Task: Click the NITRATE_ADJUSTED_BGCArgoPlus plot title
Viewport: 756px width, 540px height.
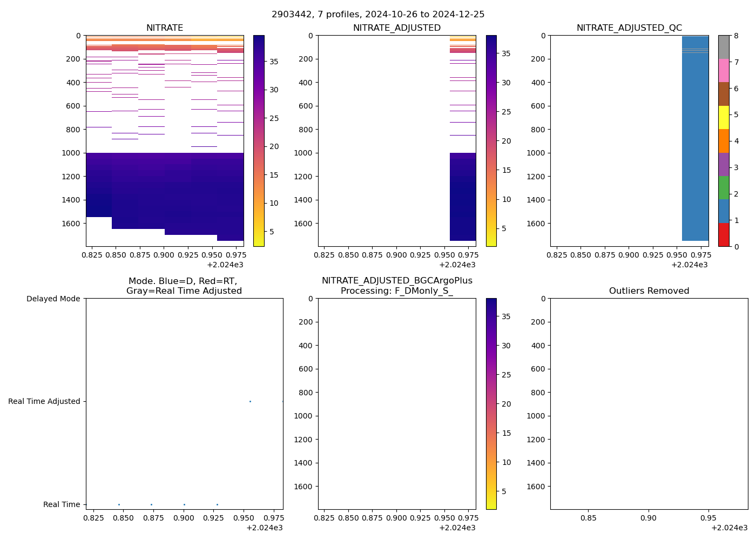Action: coord(397,281)
